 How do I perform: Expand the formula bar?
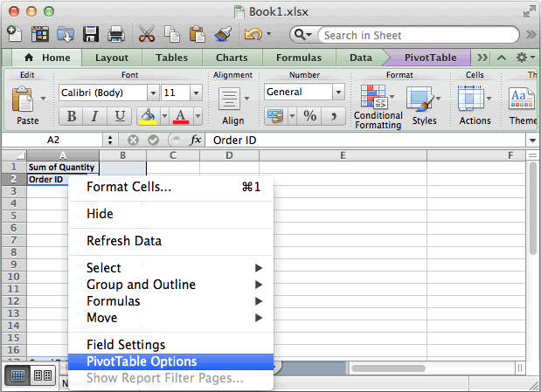tap(532, 141)
